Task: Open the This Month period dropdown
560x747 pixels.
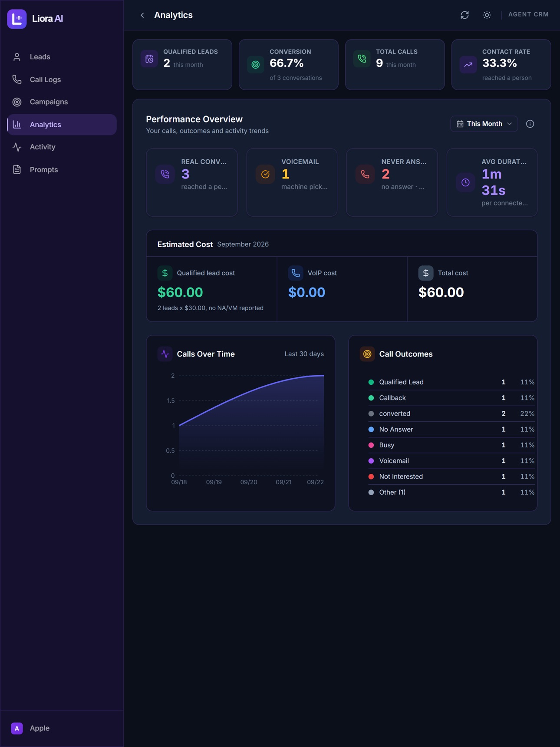Action: pyautogui.click(x=484, y=124)
